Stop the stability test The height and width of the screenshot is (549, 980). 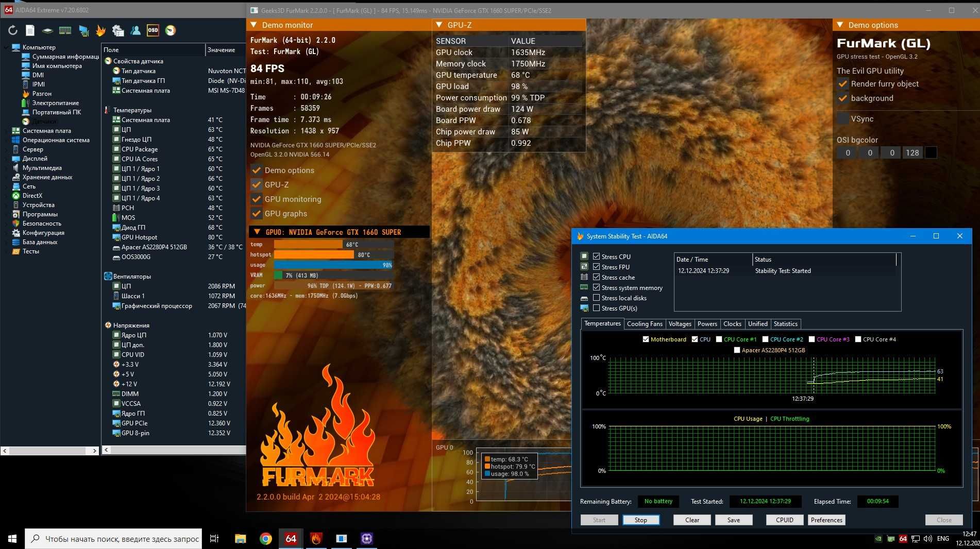(640, 520)
